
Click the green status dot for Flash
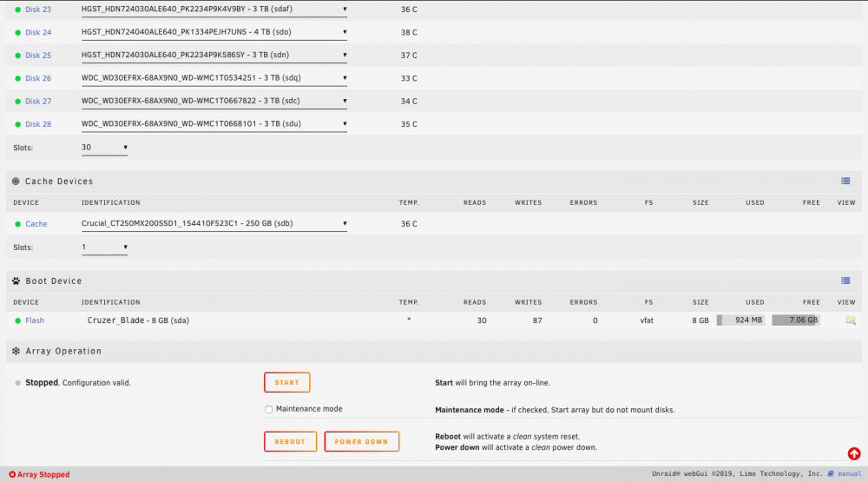pos(17,320)
